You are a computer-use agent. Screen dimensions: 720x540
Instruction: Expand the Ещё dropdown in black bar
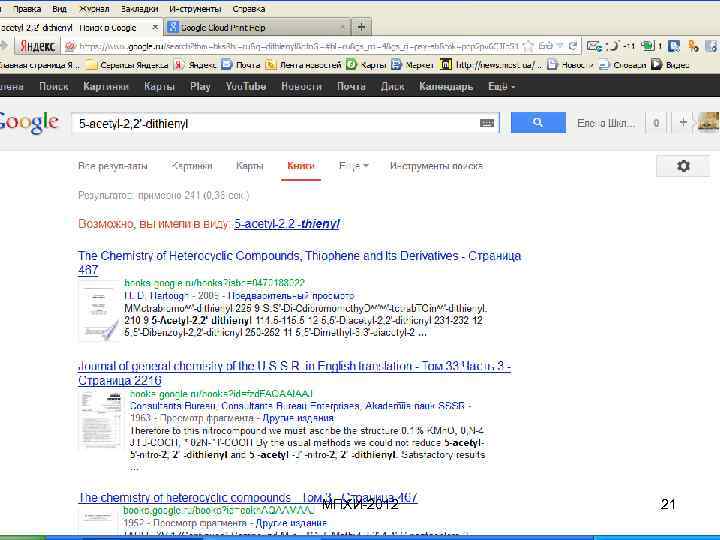(x=501, y=86)
